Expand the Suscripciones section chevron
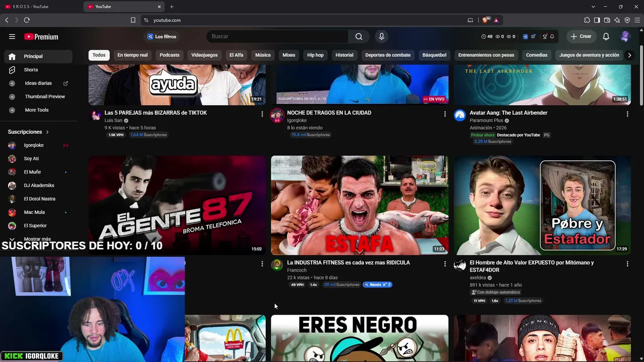The height and width of the screenshot is (362, 644). [47, 132]
